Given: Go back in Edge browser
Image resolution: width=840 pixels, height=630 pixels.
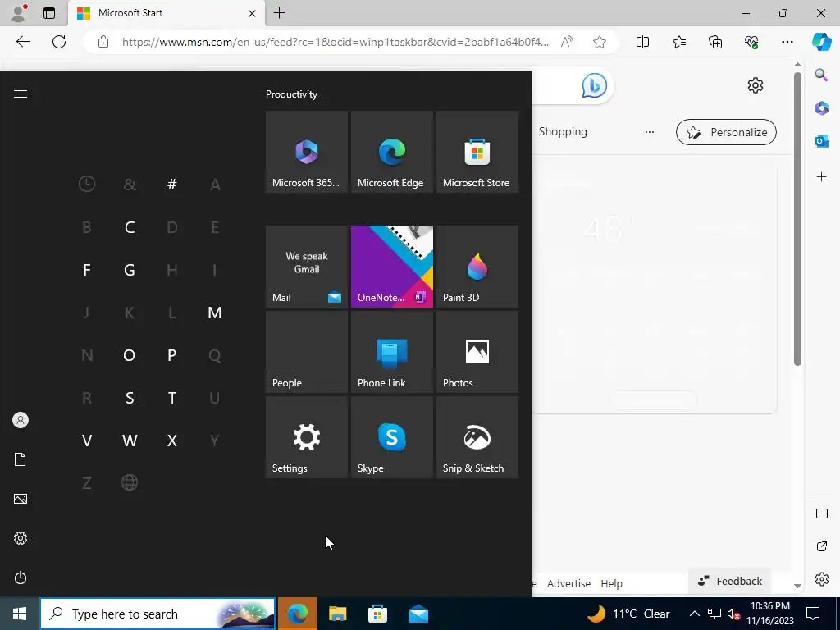Looking at the screenshot, I should [22, 42].
